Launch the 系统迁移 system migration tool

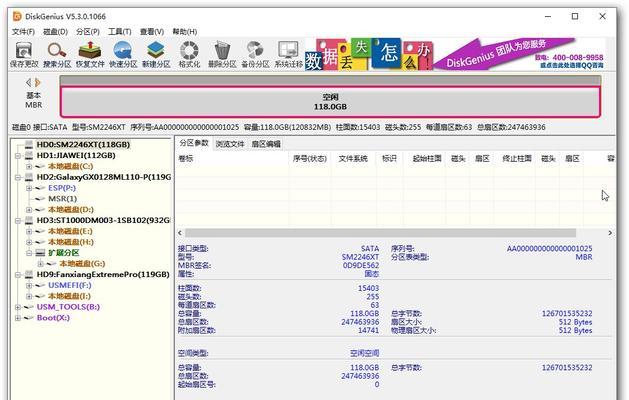point(288,54)
